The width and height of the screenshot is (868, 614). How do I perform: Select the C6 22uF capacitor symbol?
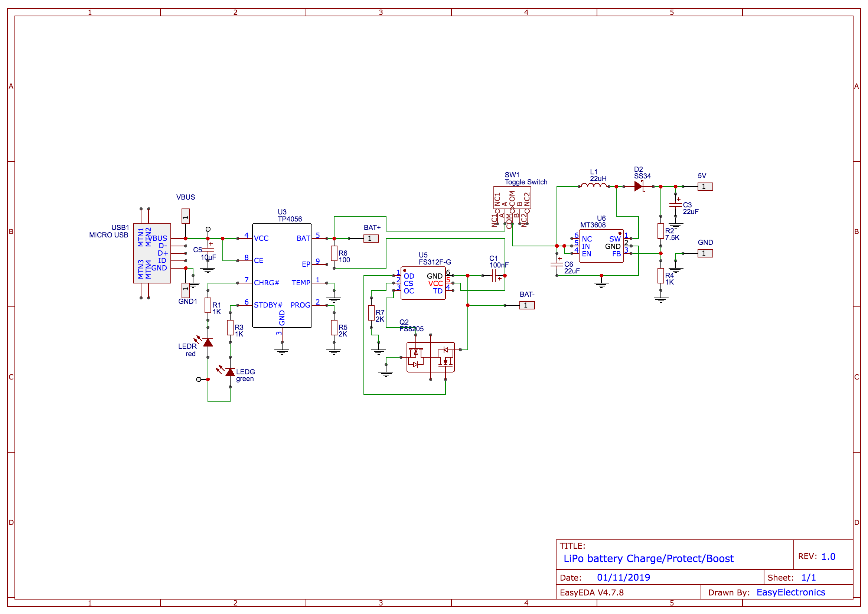pyautogui.click(x=557, y=264)
